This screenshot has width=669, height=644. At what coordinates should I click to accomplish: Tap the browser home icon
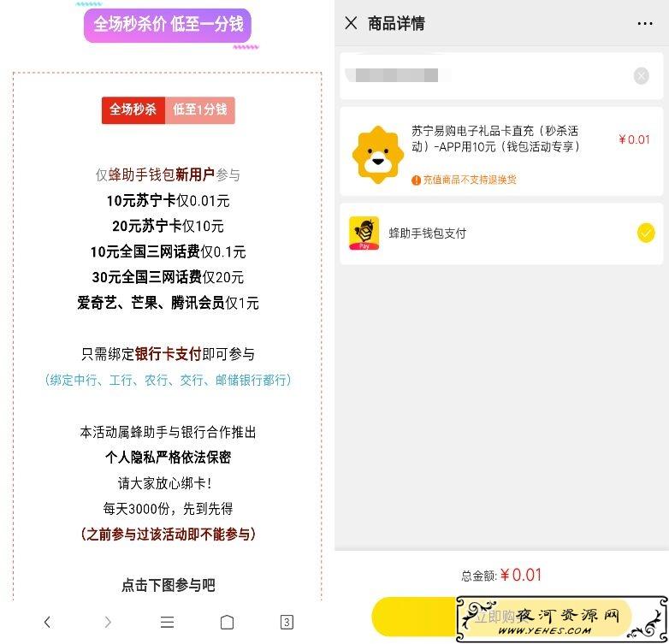point(227,622)
